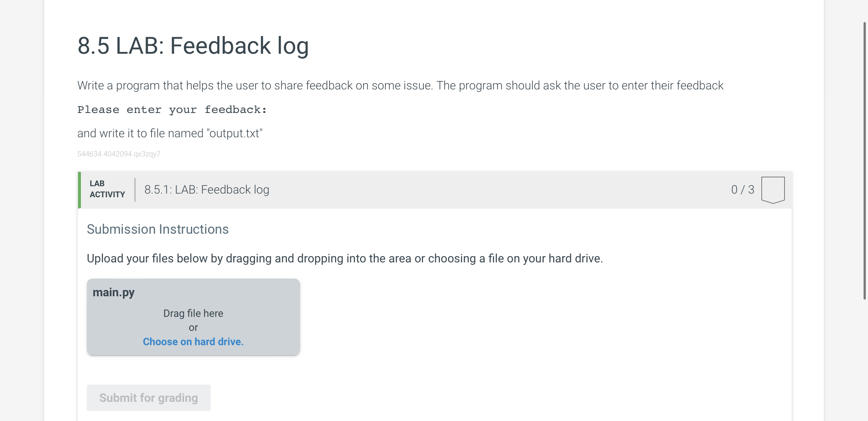Click the 0 / 3 score indicator
This screenshot has height=421, width=868.
(742, 189)
